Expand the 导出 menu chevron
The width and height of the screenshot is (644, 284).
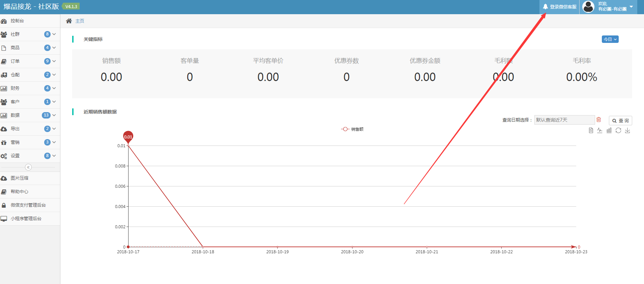coord(54,129)
